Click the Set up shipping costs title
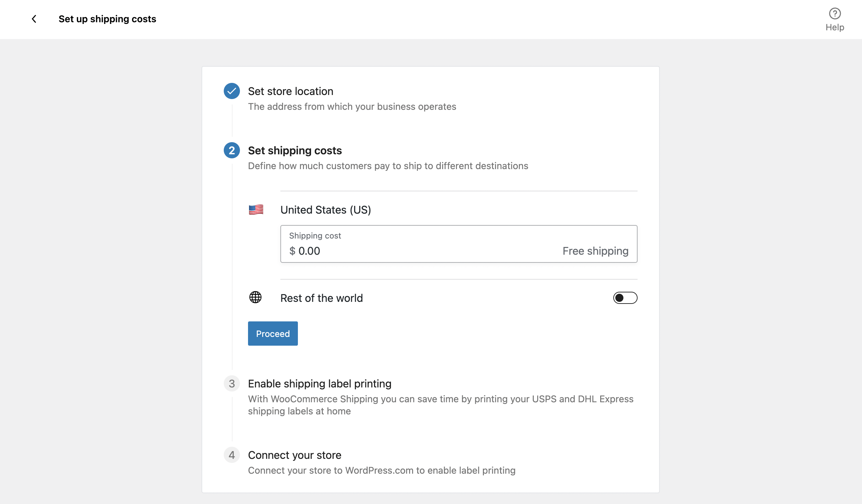Viewport: 862px width, 504px height. click(x=107, y=19)
